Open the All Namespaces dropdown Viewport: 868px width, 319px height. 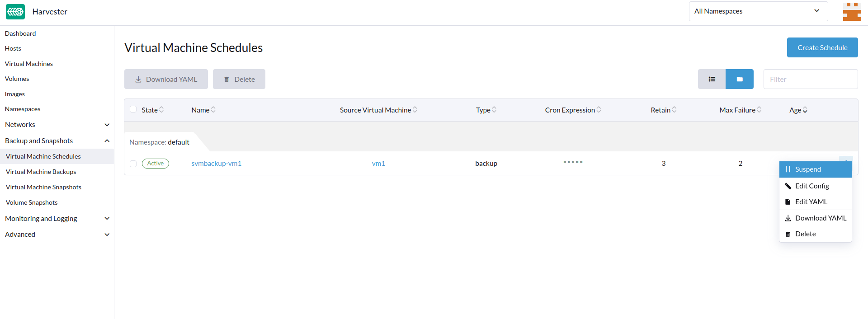click(758, 11)
